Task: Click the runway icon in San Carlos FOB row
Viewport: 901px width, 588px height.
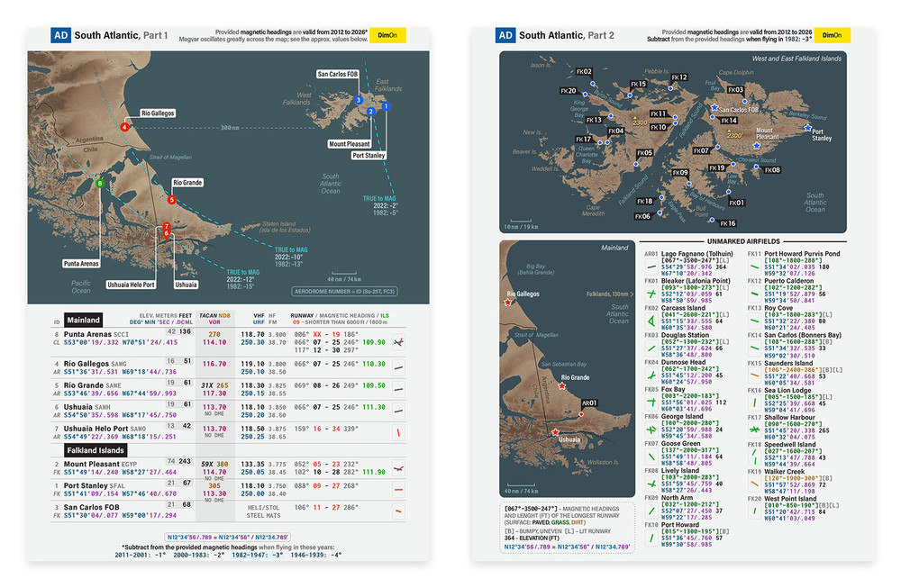Action: [399, 511]
